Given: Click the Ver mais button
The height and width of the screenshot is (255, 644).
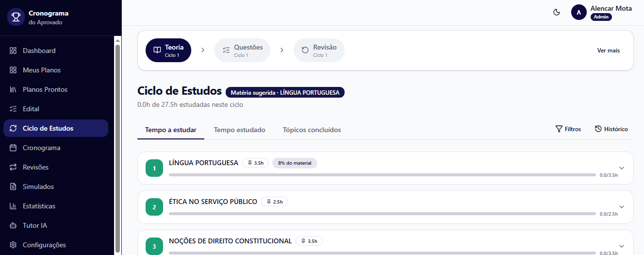Looking at the screenshot, I should coord(608,51).
